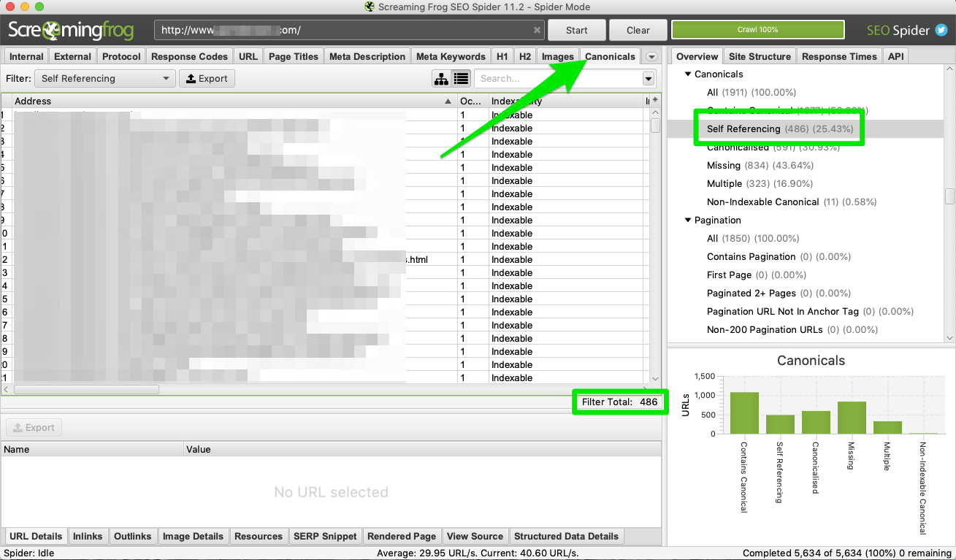956x560 pixels.
Task: Click the green Crawl 100% progress bar
Action: tap(757, 30)
